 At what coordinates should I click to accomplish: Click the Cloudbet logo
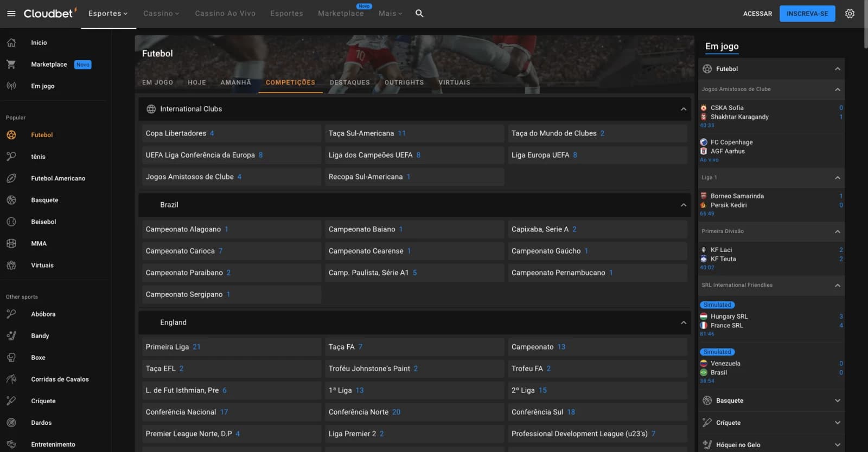click(x=50, y=13)
